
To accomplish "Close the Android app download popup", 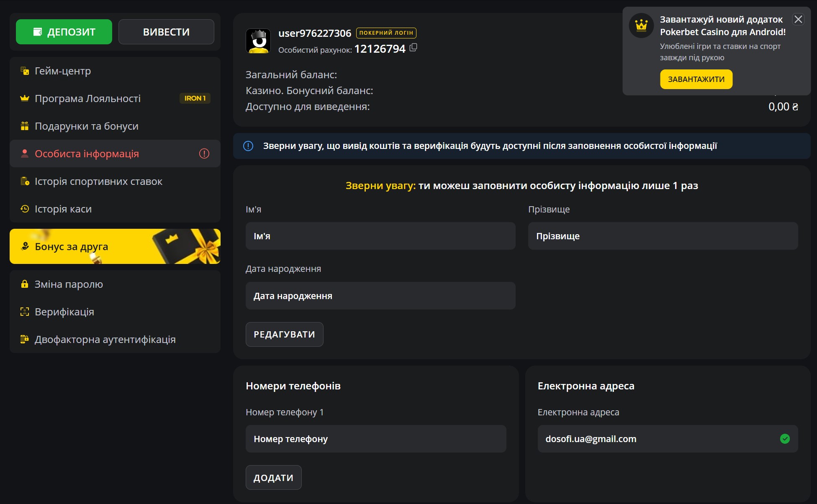I will [x=798, y=19].
